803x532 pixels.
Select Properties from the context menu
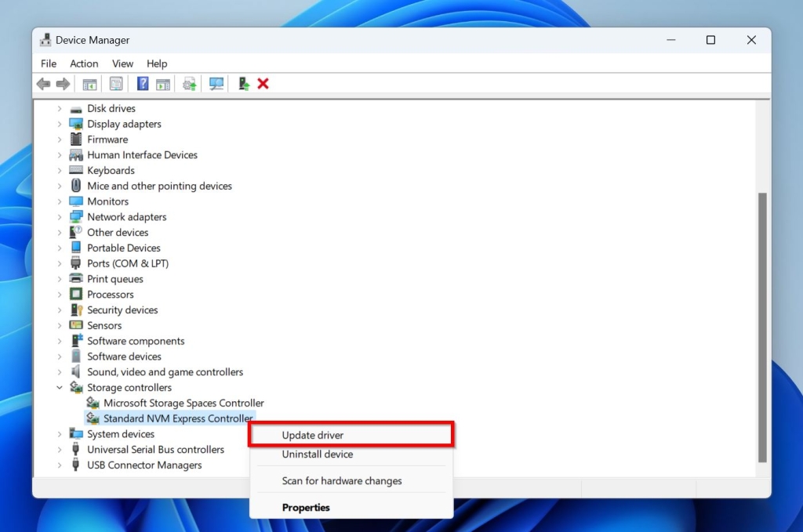pyautogui.click(x=306, y=507)
